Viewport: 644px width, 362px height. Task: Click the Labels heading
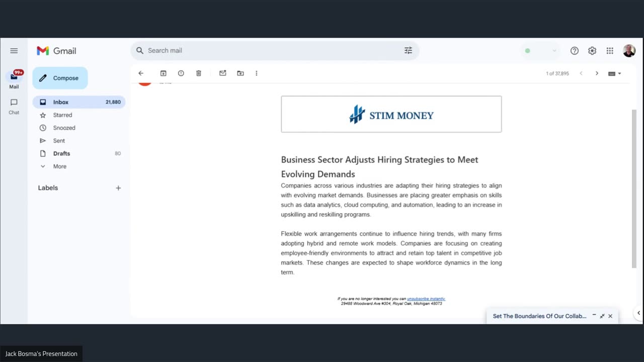click(x=48, y=188)
